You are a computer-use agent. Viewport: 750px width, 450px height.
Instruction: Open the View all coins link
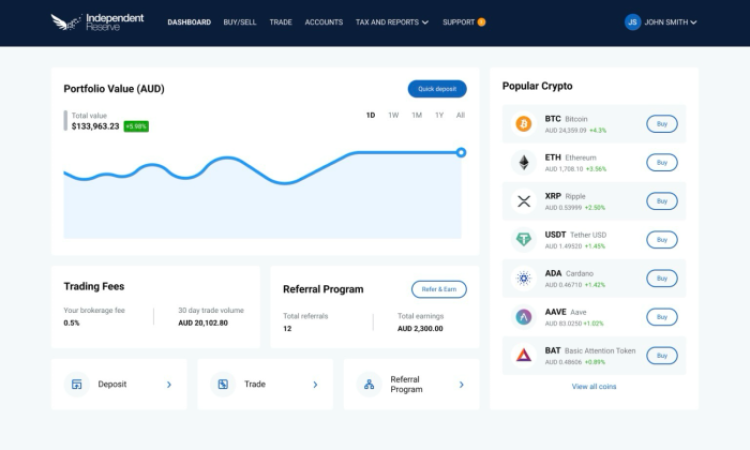594,386
